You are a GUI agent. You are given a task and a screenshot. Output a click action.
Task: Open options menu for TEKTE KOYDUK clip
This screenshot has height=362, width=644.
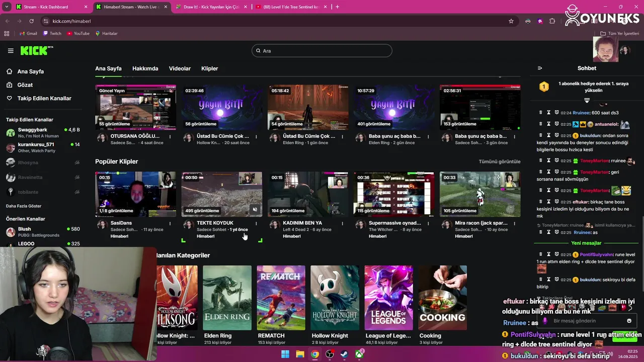pos(256,224)
